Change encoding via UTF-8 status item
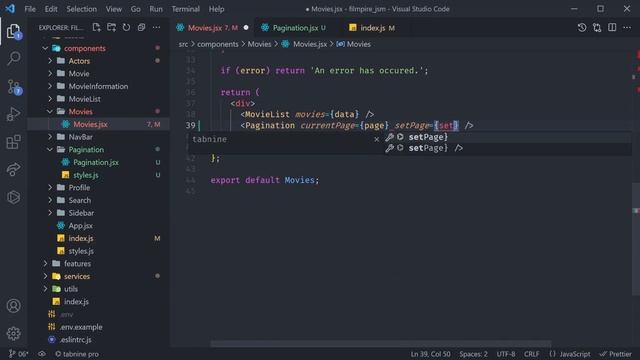This screenshot has width=640, height=360. 506,354
